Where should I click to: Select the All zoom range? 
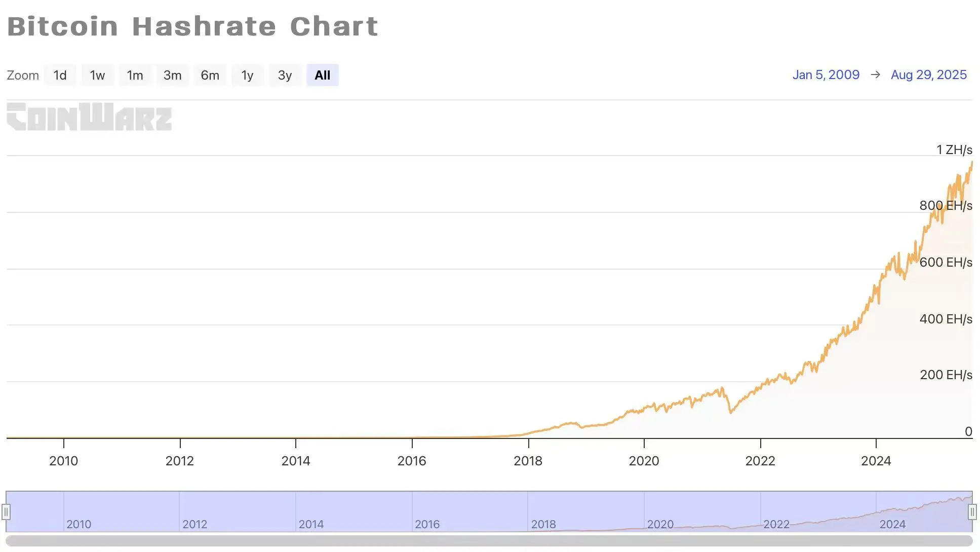(x=322, y=76)
